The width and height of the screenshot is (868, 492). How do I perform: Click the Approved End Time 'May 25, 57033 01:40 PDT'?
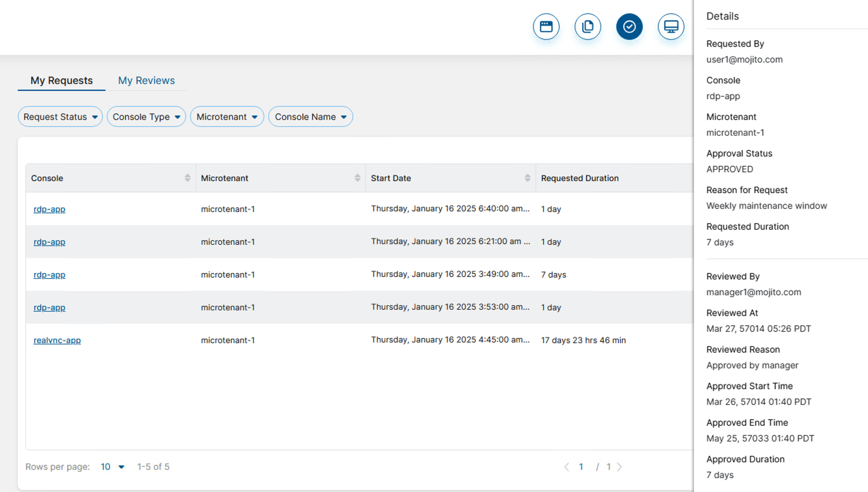coord(760,439)
